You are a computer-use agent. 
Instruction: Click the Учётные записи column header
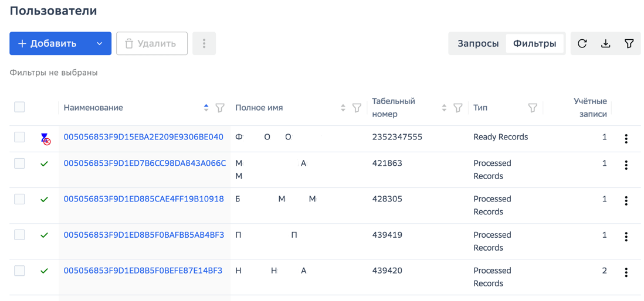[x=590, y=108]
